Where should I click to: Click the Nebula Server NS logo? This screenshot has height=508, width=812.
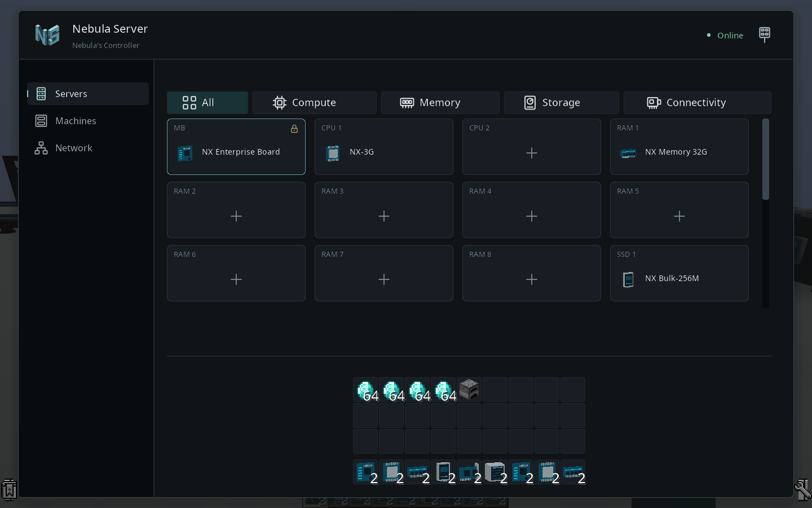pyautogui.click(x=47, y=35)
